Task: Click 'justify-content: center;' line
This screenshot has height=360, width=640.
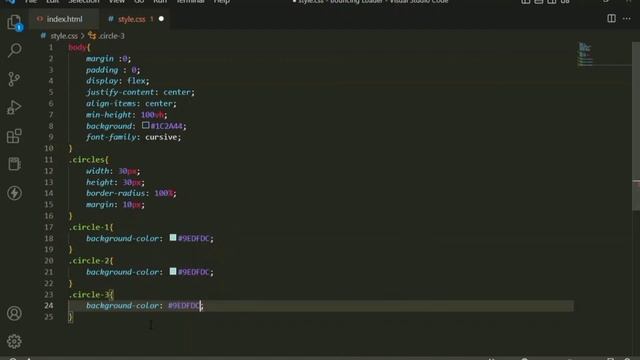Action: click(140, 92)
